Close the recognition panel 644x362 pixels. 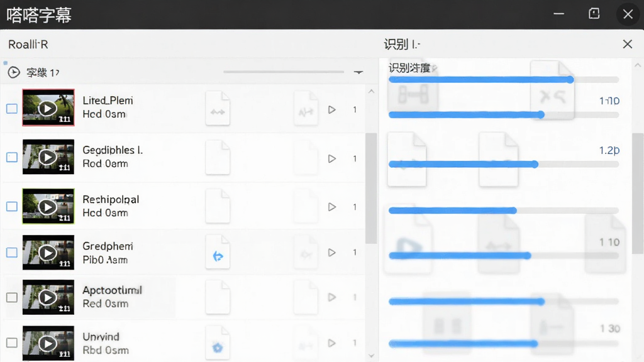pos(628,44)
